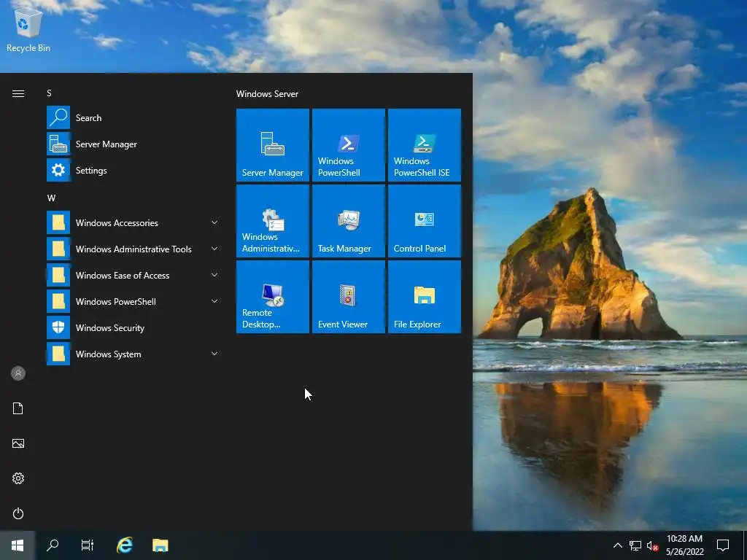Open the Windows Administrative Tools tile
747x560 pixels.
pyautogui.click(x=273, y=220)
